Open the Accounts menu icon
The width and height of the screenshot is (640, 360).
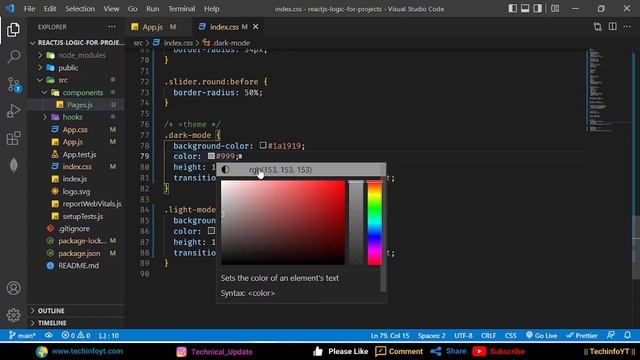click(13, 288)
